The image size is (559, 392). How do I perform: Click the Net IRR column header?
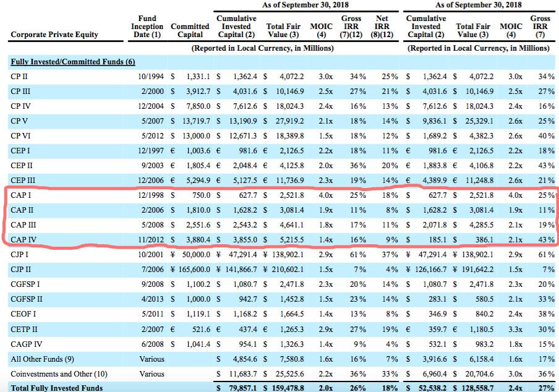(382, 27)
